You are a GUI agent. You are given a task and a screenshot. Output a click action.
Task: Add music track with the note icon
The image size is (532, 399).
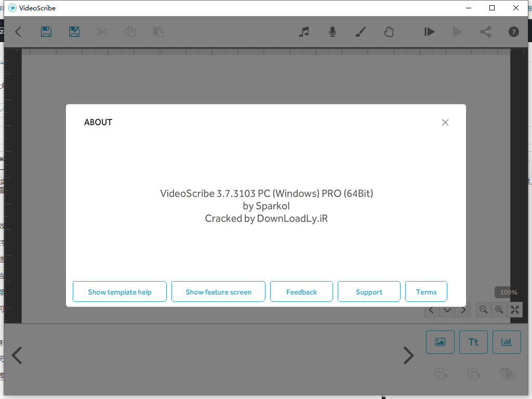point(304,32)
